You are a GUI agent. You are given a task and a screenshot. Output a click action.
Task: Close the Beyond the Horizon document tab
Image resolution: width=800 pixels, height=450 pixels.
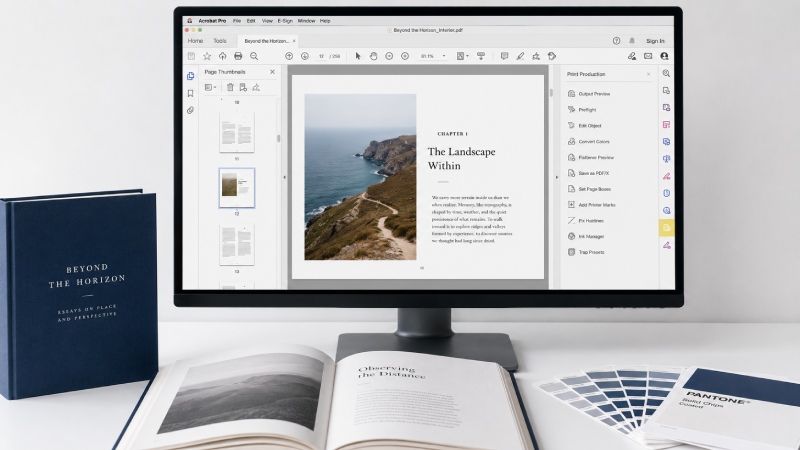coord(294,41)
